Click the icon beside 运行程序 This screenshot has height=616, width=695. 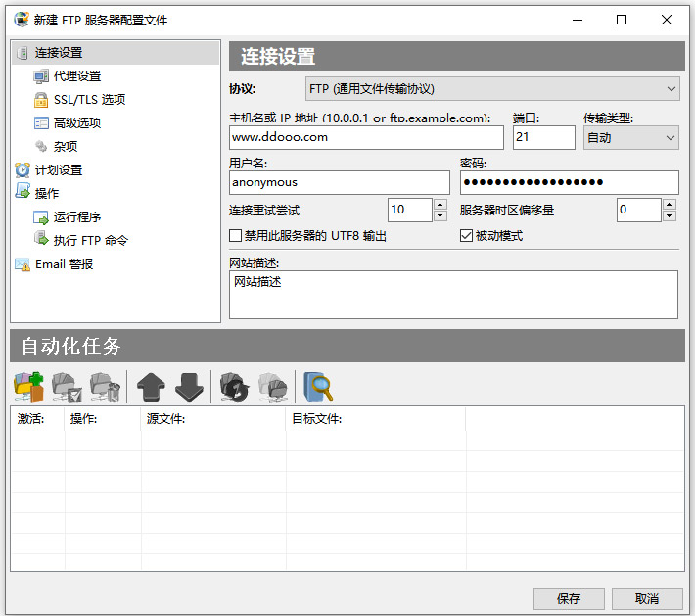pos(41,217)
